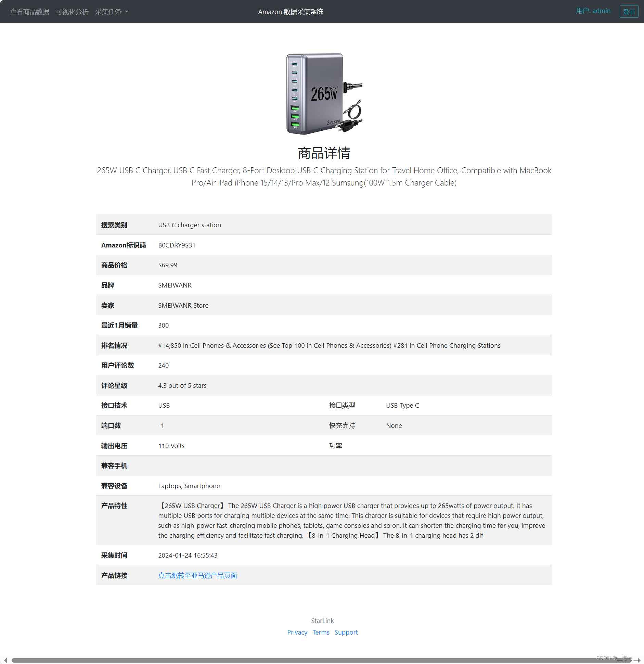Click the Laptops, Smartphone value
Screen dimensions: 644x664
click(x=189, y=486)
